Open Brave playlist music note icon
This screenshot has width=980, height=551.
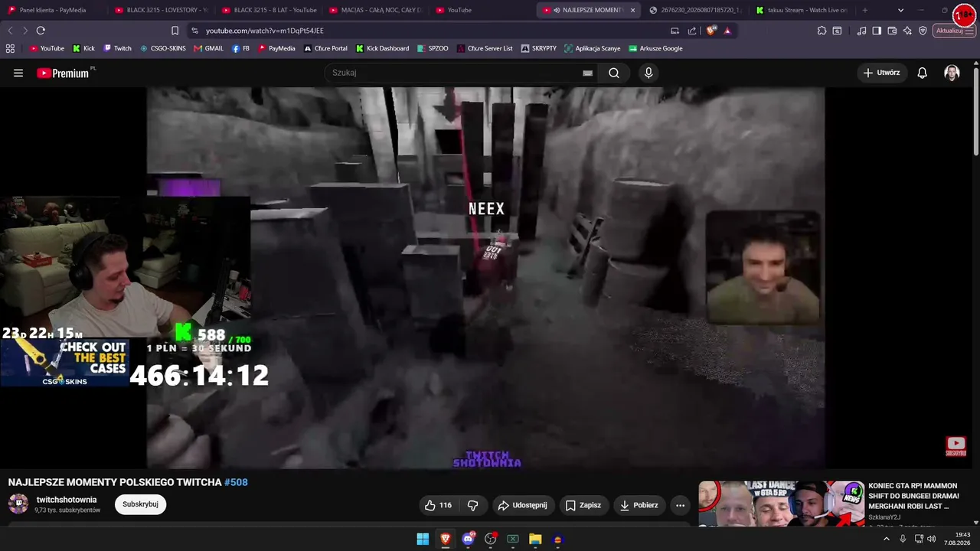pyautogui.click(x=862, y=31)
